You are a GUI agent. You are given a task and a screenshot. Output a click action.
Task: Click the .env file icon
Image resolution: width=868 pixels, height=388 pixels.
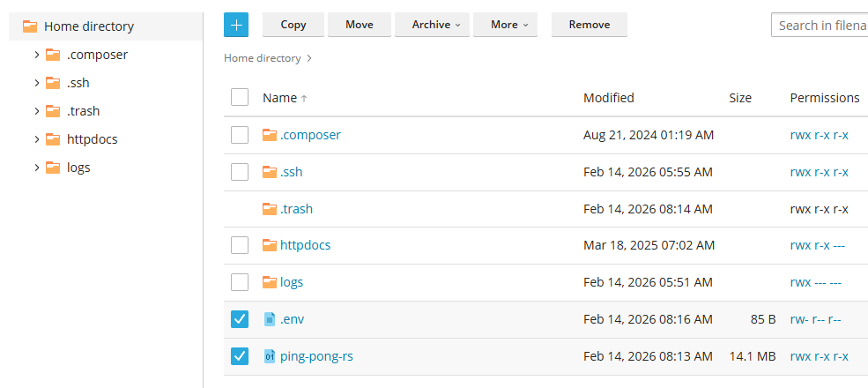tap(270, 319)
